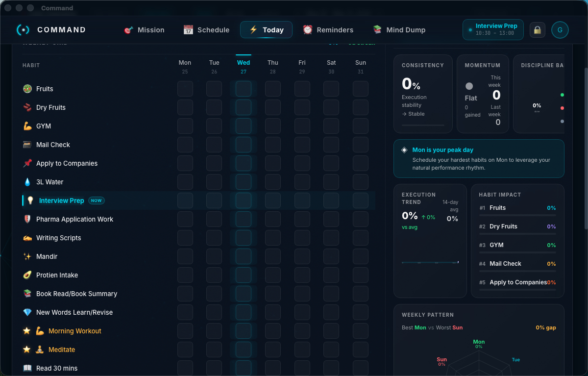This screenshot has height=376, width=588.
Task: Check 3L Water for Saturday
Action: point(331,182)
